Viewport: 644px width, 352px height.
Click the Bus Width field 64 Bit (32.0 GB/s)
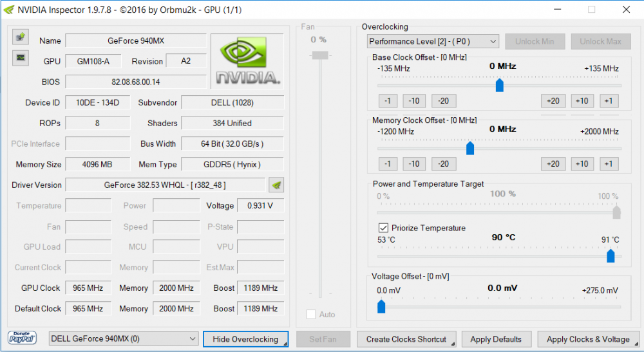tap(232, 144)
